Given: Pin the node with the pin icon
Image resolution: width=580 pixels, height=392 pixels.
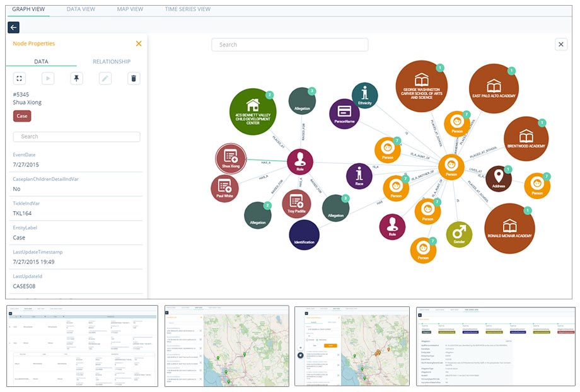Looking at the screenshot, I should tap(76, 78).
